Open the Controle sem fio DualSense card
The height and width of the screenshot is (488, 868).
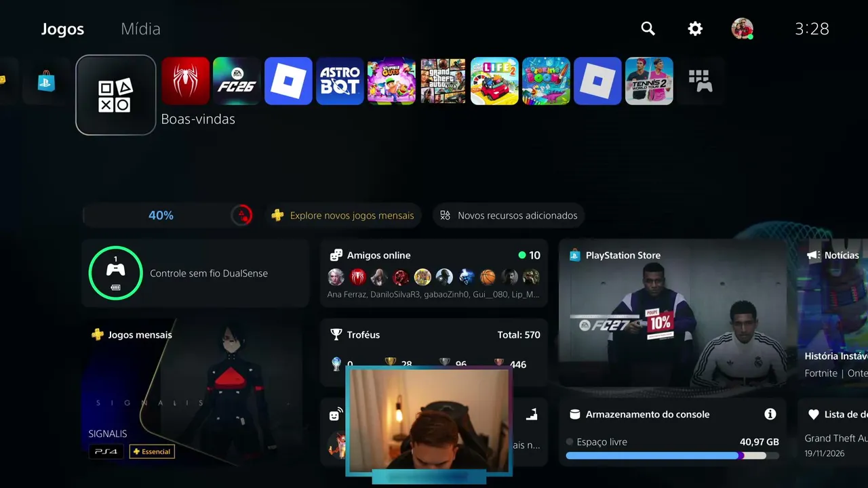pyautogui.click(x=195, y=273)
